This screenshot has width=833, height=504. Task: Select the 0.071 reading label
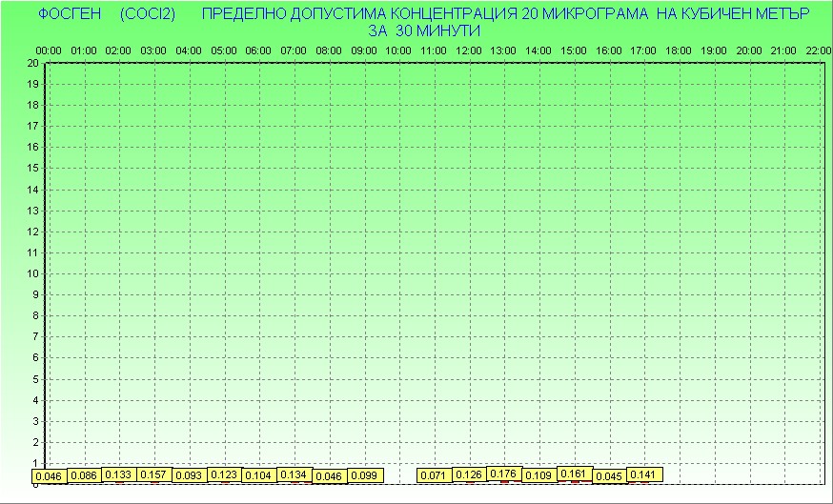click(434, 475)
